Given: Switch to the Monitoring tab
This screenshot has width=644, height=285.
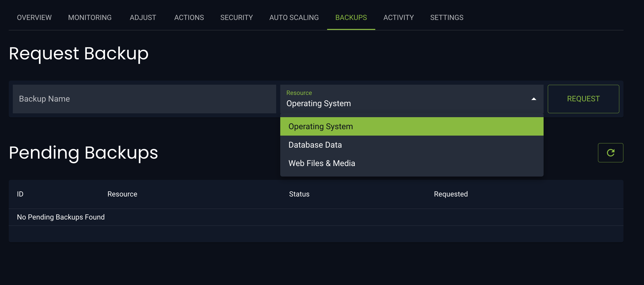Looking at the screenshot, I should click(90, 17).
